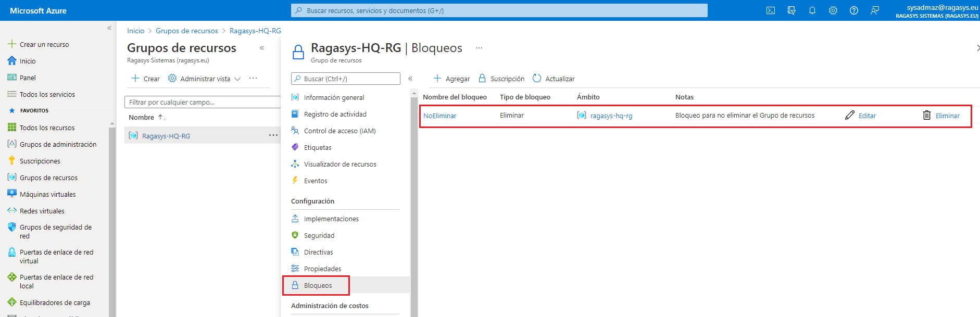Expand blade arrow at top right edge

coord(977,48)
